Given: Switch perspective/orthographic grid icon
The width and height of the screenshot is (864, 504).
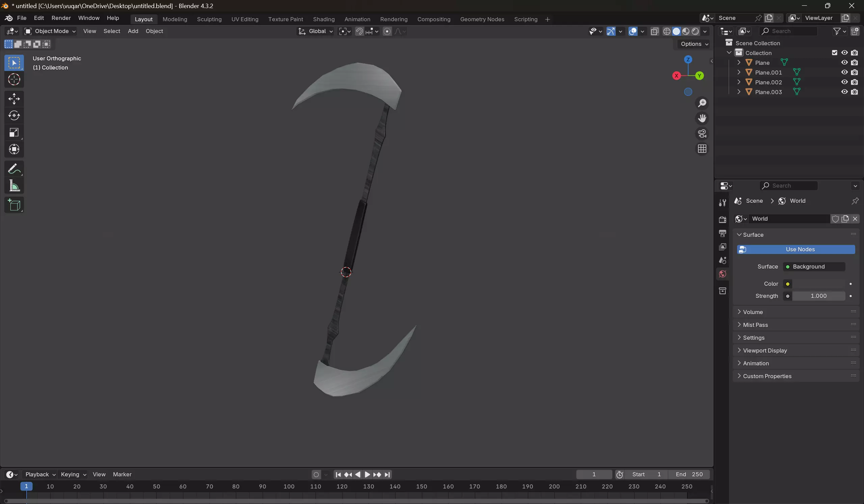Looking at the screenshot, I should 702,149.
